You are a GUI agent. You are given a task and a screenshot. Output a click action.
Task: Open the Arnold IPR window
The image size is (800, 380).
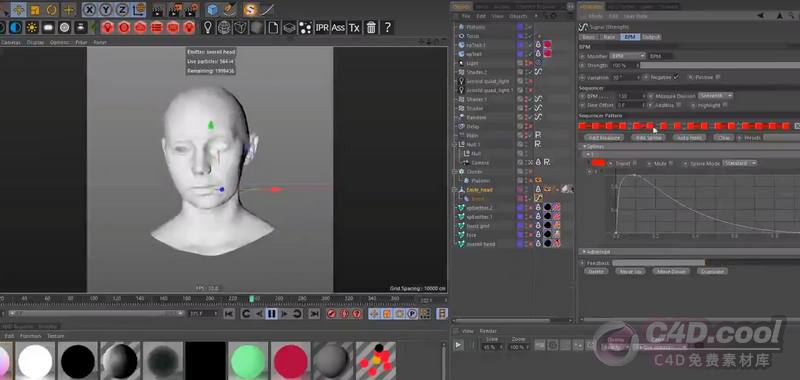point(322,28)
